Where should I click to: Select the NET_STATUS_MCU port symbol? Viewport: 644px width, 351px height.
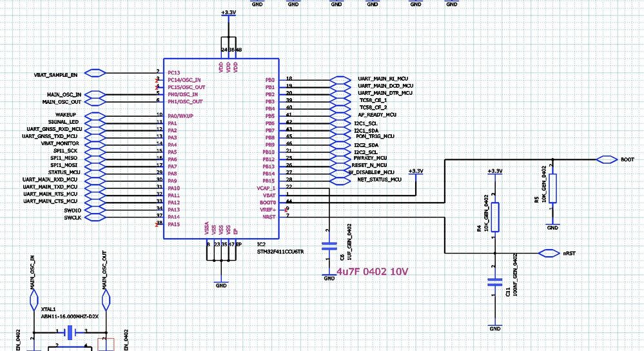click(340, 181)
